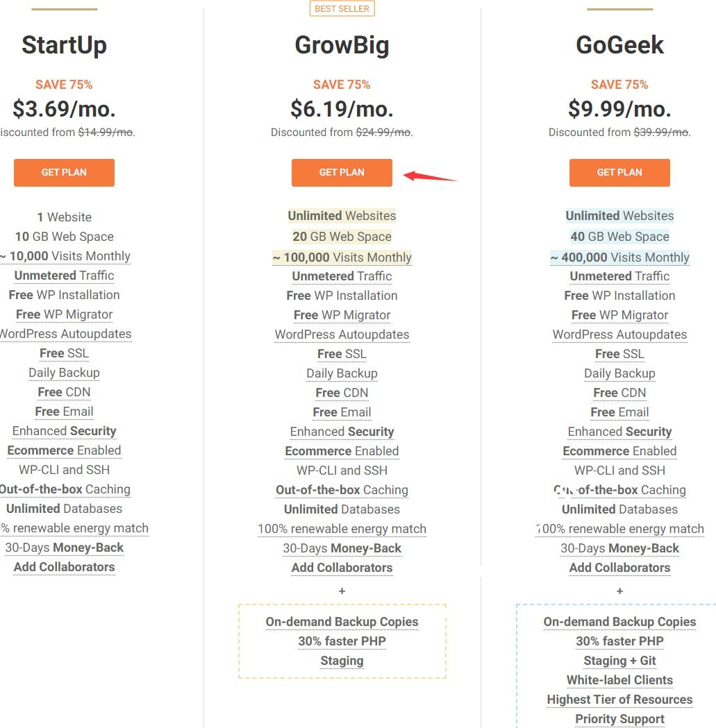The height and width of the screenshot is (728, 716).
Task: Choose GET PLAN for GoGeek
Action: pos(619,173)
